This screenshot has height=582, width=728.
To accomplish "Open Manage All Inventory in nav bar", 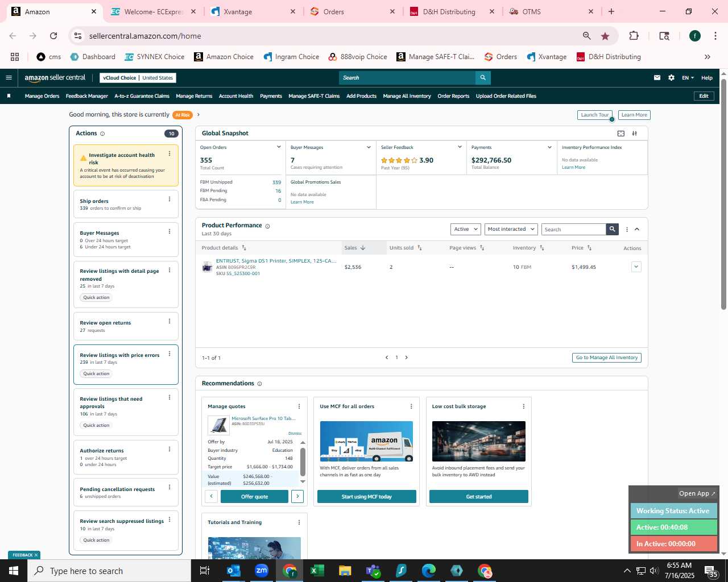I will click(x=407, y=96).
